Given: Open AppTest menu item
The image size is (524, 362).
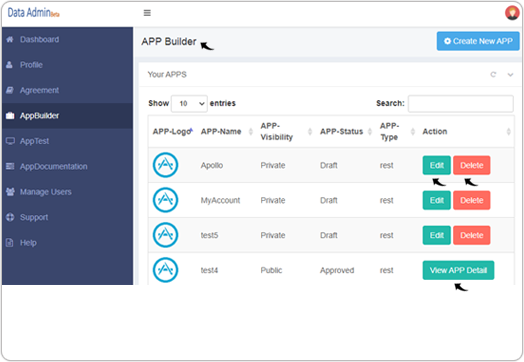Looking at the screenshot, I should click(x=67, y=141).
